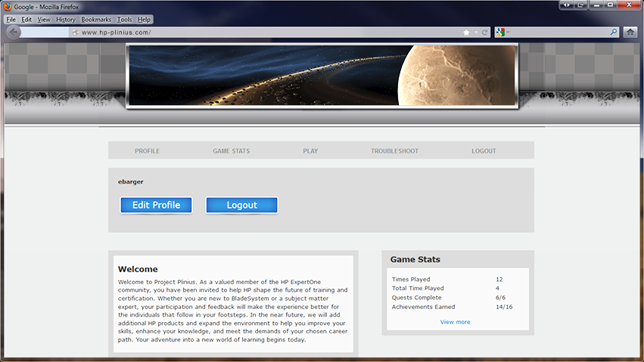Click the search magnifier icon
This screenshot has width=644, height=362.
point(614,32)
